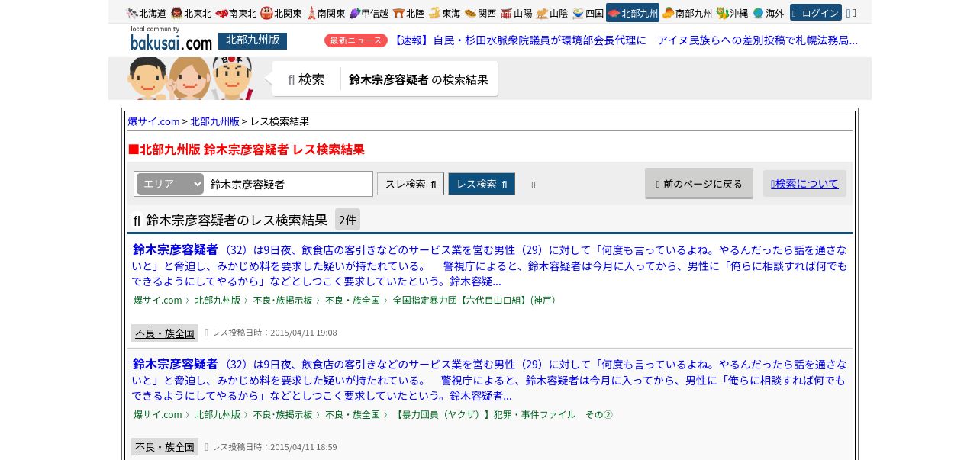Screen dimensions: 980x460
Task: Click the ログイン button
Action: [x=816, y=13]
